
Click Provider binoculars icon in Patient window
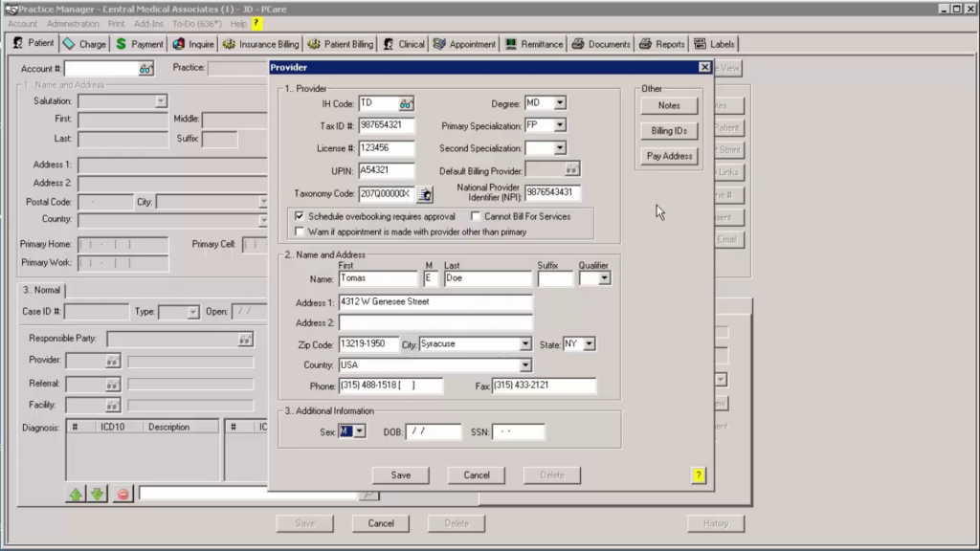coord(113,361)
